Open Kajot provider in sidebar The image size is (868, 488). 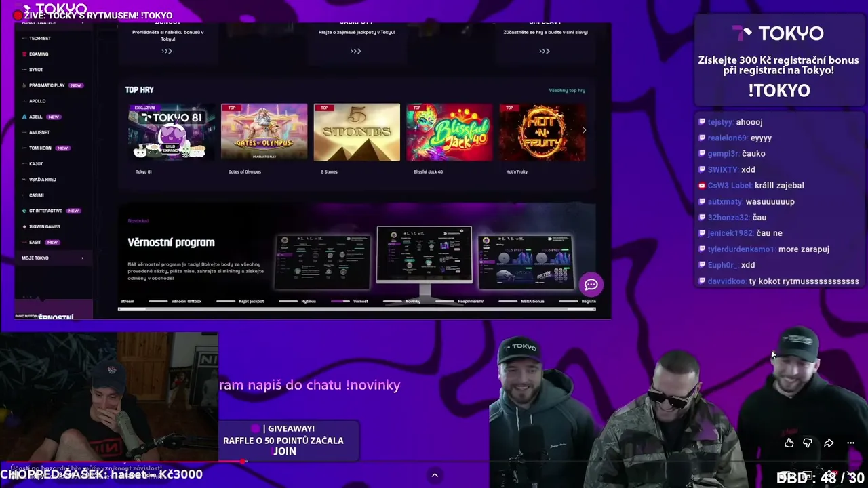click(x=35, y=163)
